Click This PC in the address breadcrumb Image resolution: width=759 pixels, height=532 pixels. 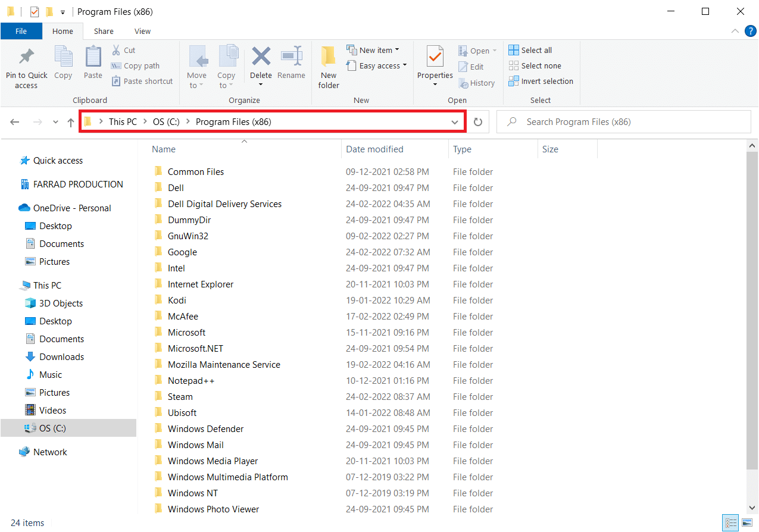click(x=123, y=122)
